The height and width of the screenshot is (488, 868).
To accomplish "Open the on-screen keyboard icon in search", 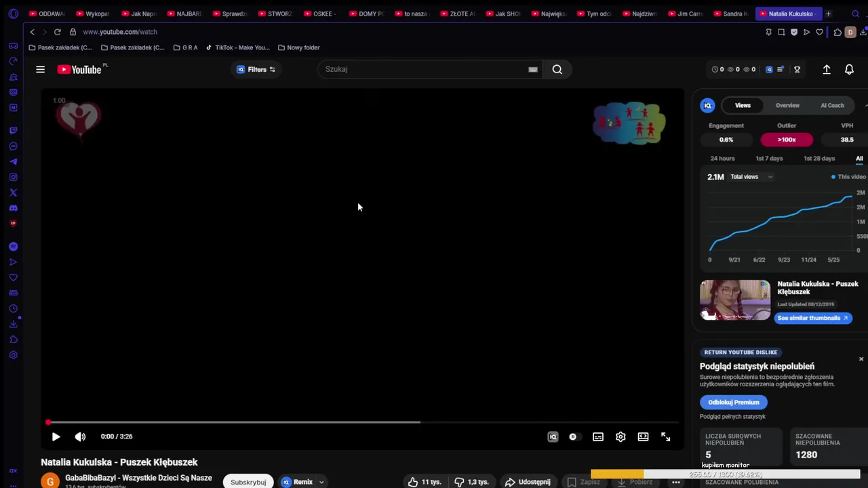I will pos(533,69).
